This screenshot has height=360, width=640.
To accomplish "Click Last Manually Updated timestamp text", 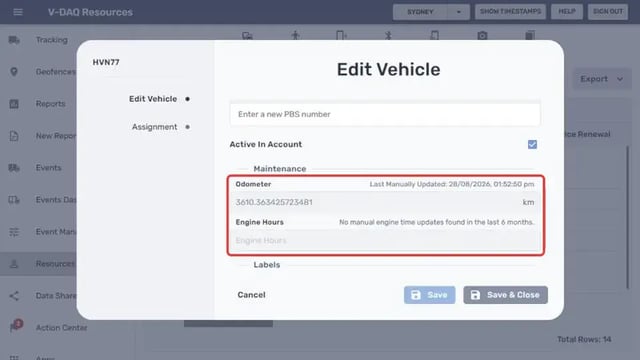I will 452,184.
